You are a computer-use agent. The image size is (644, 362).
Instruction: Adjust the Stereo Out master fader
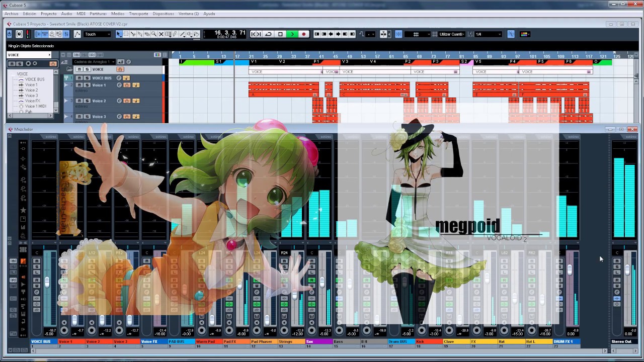point(627,270)
